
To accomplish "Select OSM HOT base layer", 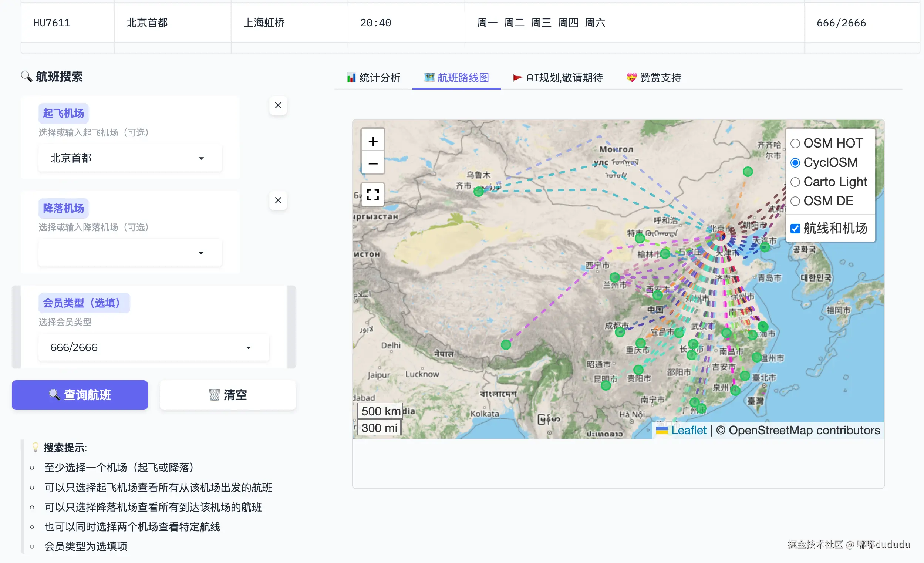I will (x=795, y=143).
